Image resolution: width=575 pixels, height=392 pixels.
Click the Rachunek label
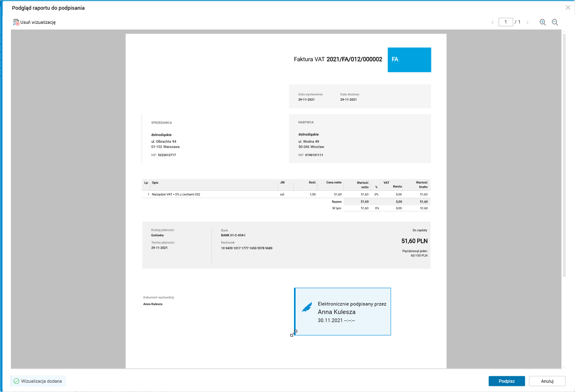(x=228, y=243)
